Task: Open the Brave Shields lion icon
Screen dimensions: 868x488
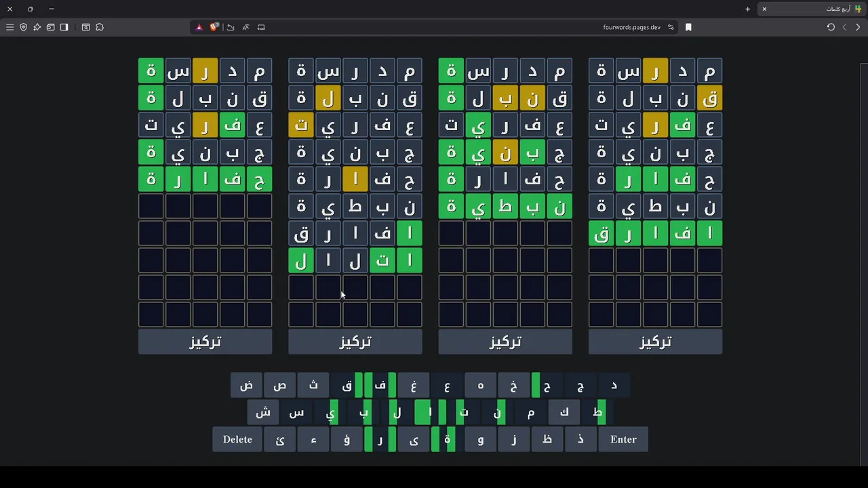Action: [x=214, y=27]
